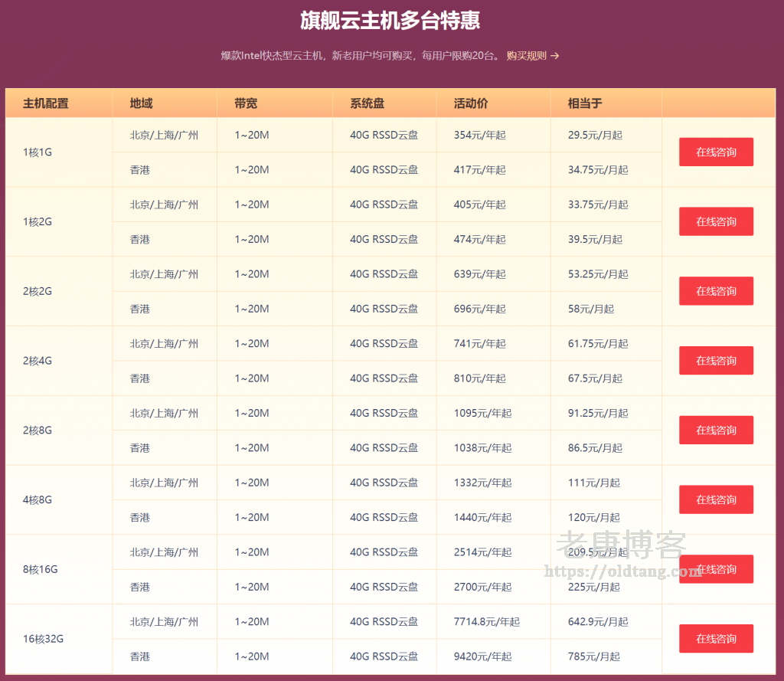Click the 地域 column header
The image size is (784, 681).
(x=141, y=103)
